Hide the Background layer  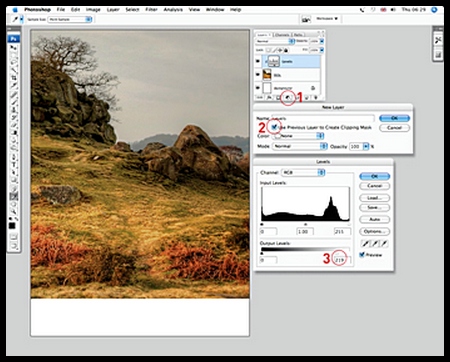pyautogui.click(x=257, y=88)
